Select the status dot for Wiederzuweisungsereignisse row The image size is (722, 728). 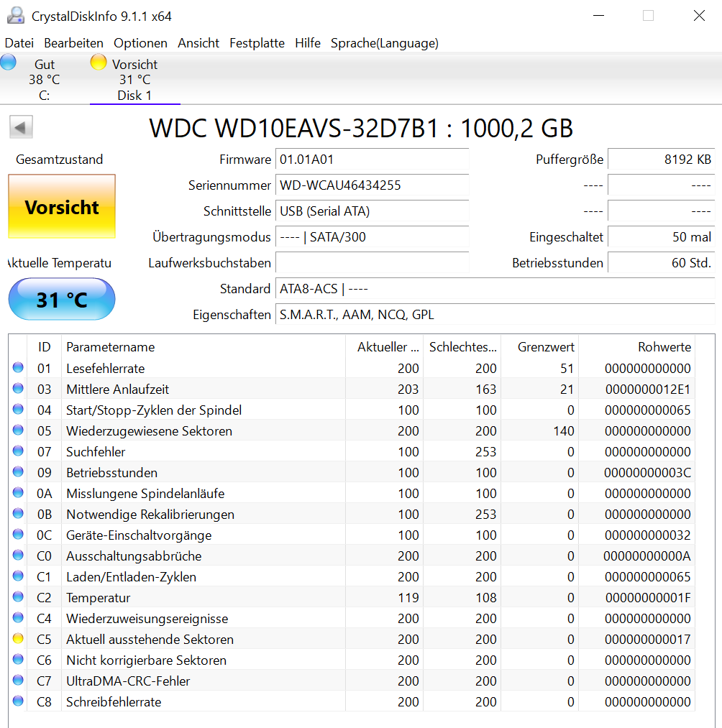pos(18,618)
